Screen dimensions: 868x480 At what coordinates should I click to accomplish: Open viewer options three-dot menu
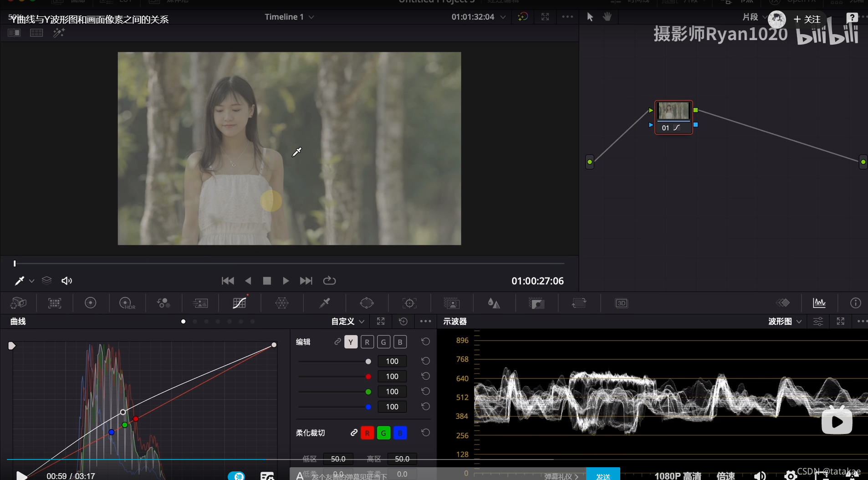[567, 17]
